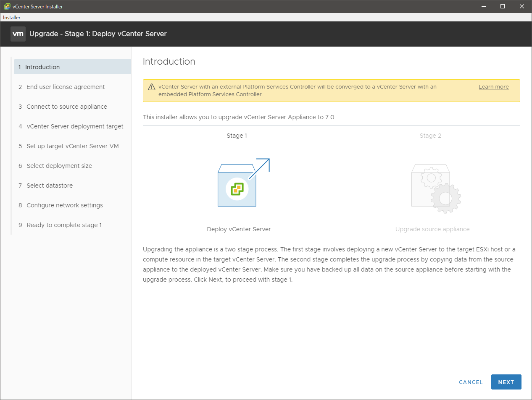This screenshot has width=532, height=400.
Task: Minimize the installer window
Action: pyautogui.click(x=483, y=6)
